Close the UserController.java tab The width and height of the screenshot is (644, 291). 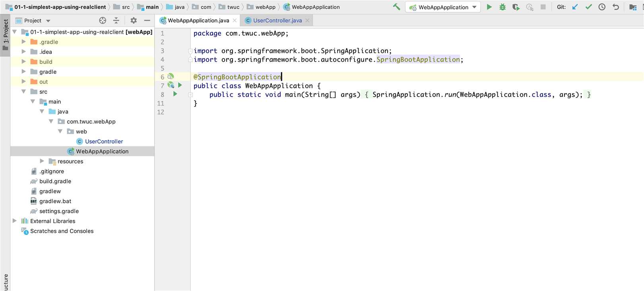click(307, 20)
